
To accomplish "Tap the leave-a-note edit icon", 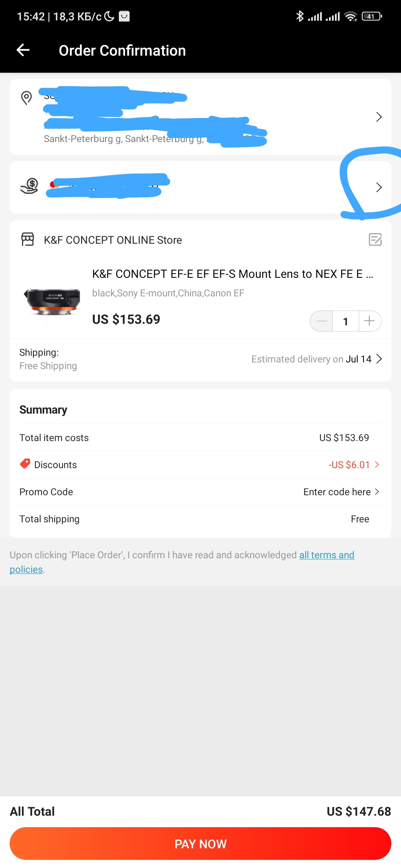I will click(375, 240).
